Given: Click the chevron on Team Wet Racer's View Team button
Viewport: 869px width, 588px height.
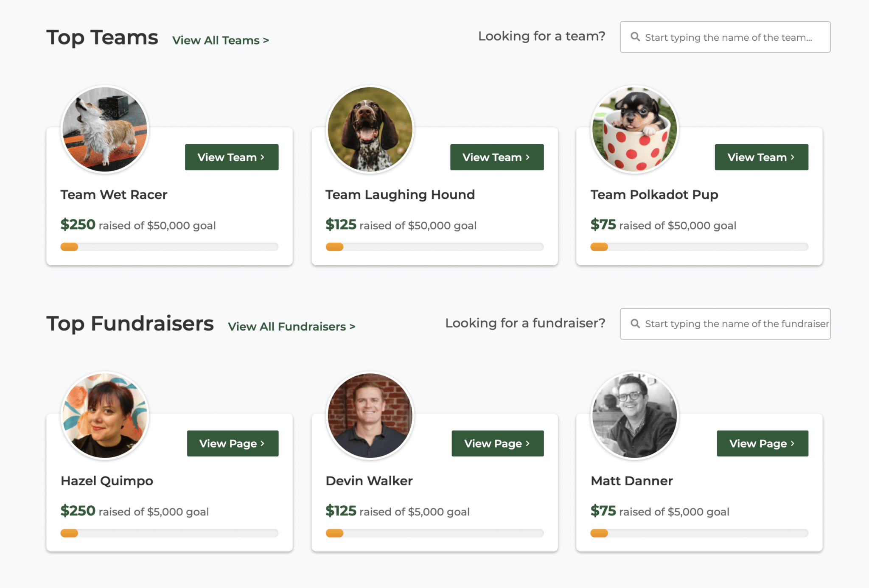Looking at the screenshot, I should (x=262, y=157).
